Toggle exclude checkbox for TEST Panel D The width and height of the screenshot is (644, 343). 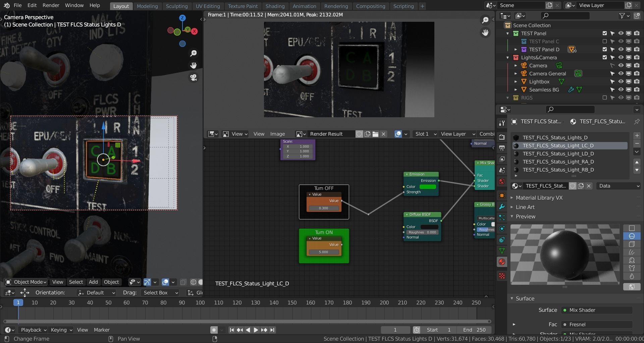[x=604, y=49]
